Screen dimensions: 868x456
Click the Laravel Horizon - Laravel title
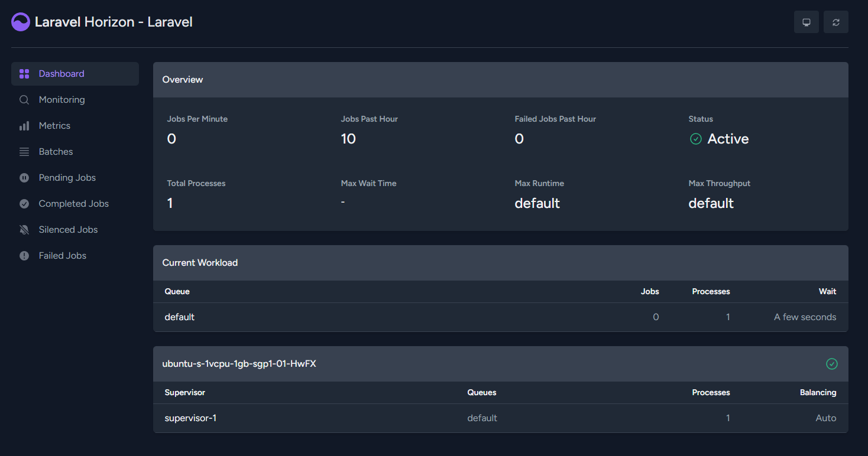(114, 22)
